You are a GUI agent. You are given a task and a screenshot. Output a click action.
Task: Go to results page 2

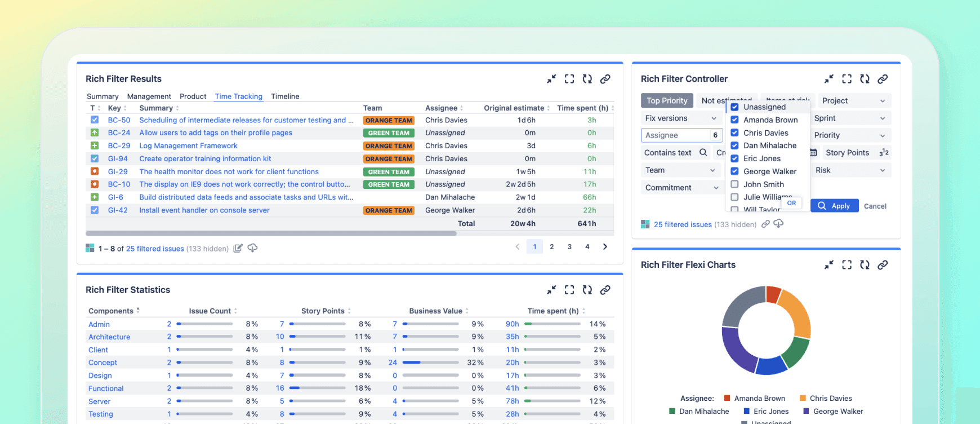tap(552, 246)
